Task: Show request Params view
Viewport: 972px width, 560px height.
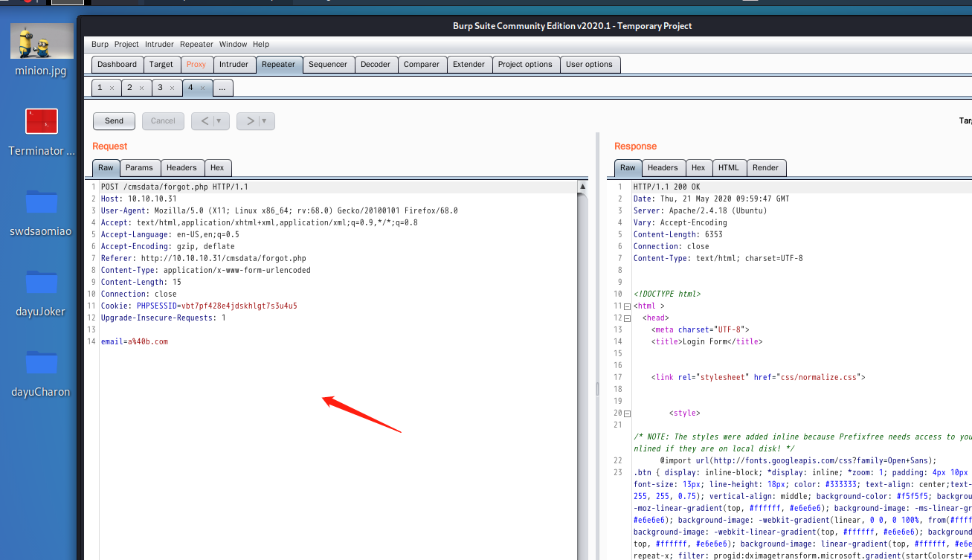Action: [139, 167]
